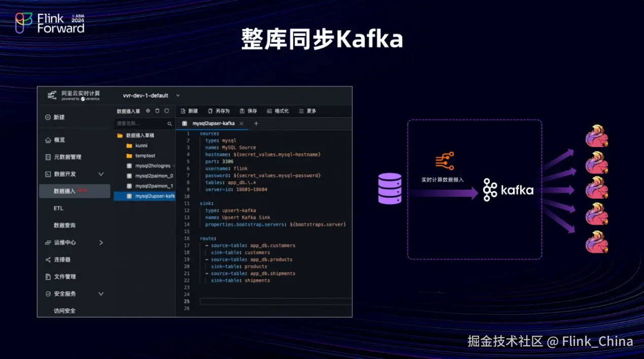Click the code line "source-table: app_db.shipments"
Image resolution: width=644 pixels, height=359 pixels.
[250, 273]
